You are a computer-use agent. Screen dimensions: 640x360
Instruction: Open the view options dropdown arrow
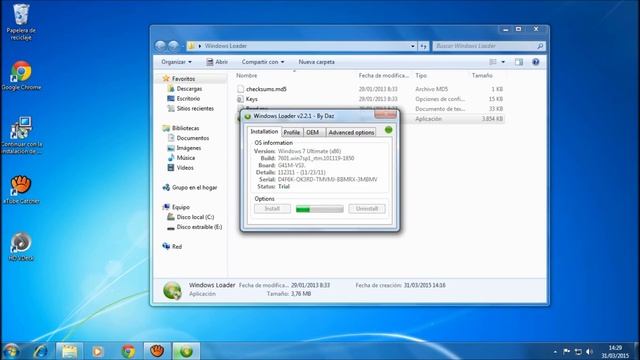point(503,62)
